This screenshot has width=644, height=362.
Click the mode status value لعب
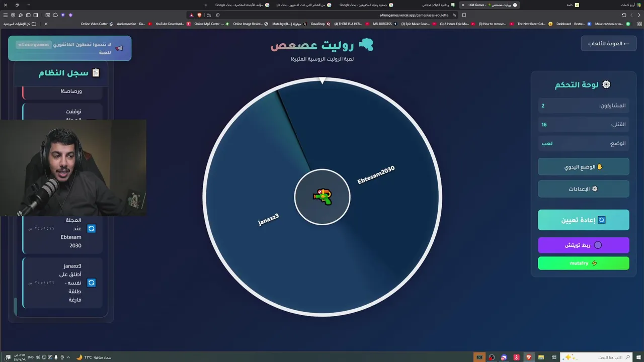[547, 143]
